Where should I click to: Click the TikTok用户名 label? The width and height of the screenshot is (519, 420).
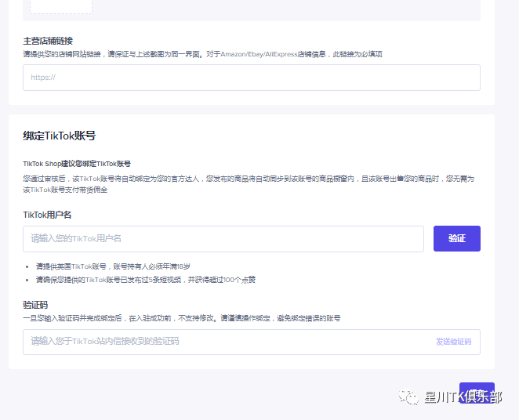pyautogui.click(x=47, y=215)
